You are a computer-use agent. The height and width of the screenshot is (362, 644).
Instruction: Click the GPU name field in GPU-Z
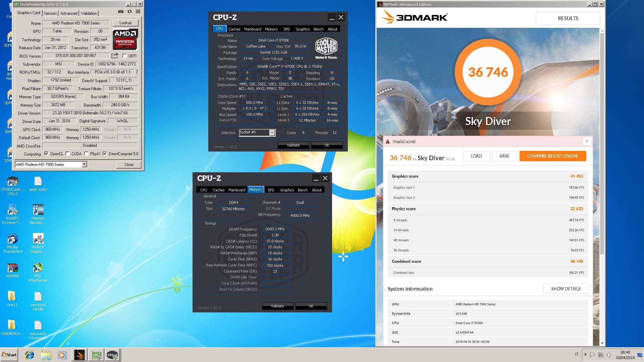point(76,23)
